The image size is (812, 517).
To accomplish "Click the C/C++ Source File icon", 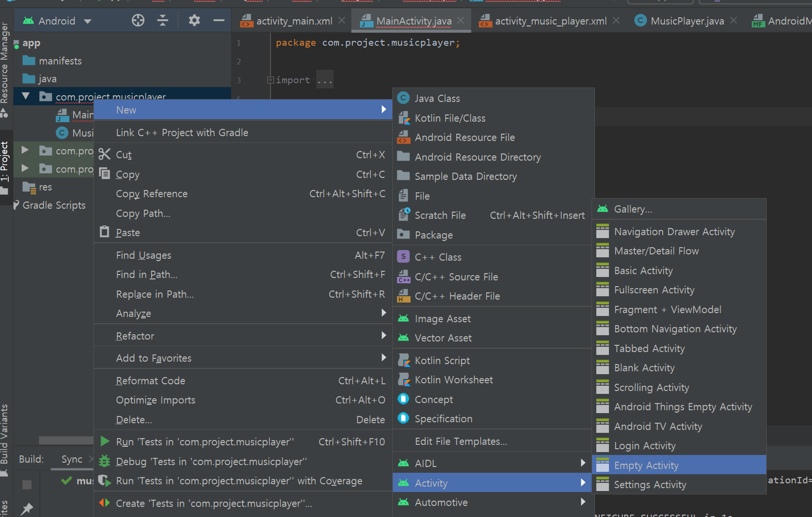I will (x=403, y=277).
